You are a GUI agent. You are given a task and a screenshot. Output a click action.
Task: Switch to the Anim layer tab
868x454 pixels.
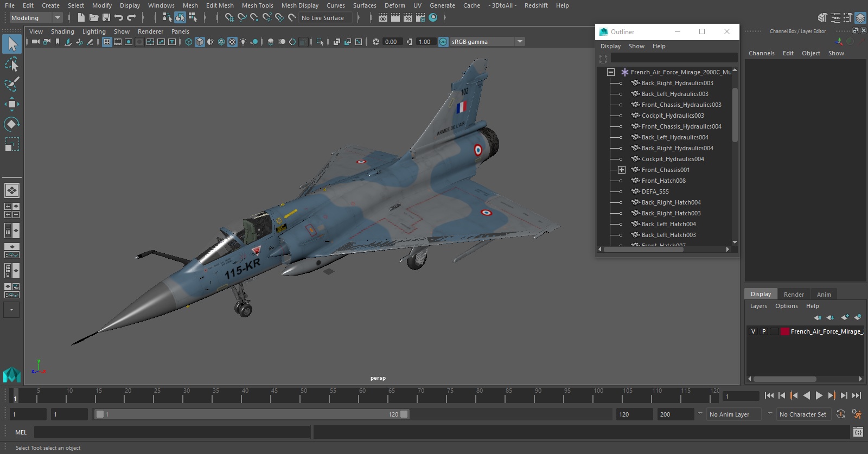tap(824, 295)
